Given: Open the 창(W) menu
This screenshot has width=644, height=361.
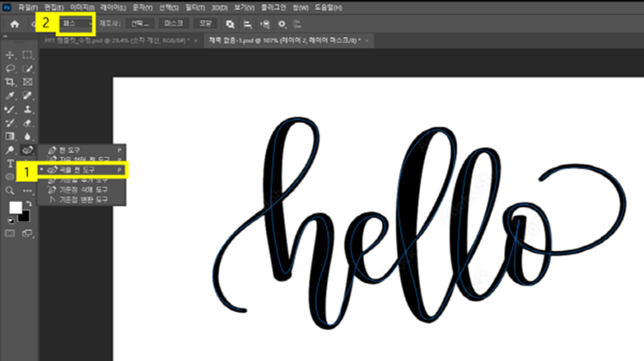Looking at the screenshot, I should [301, 8].
